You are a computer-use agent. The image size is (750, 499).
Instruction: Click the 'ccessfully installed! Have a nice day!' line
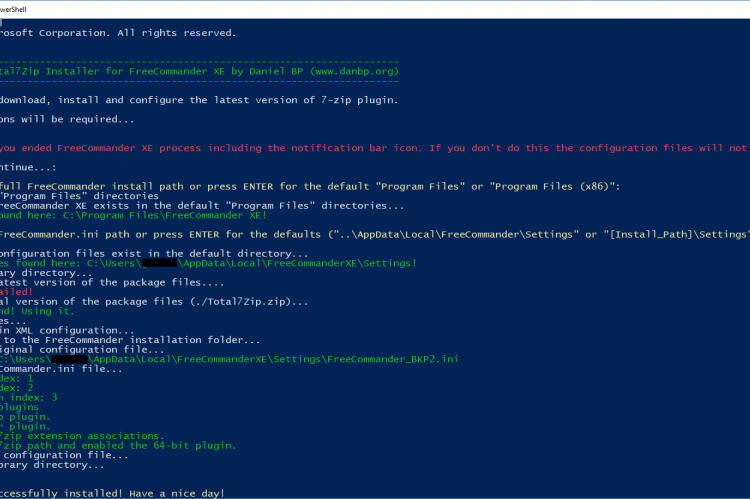[112, 493]
